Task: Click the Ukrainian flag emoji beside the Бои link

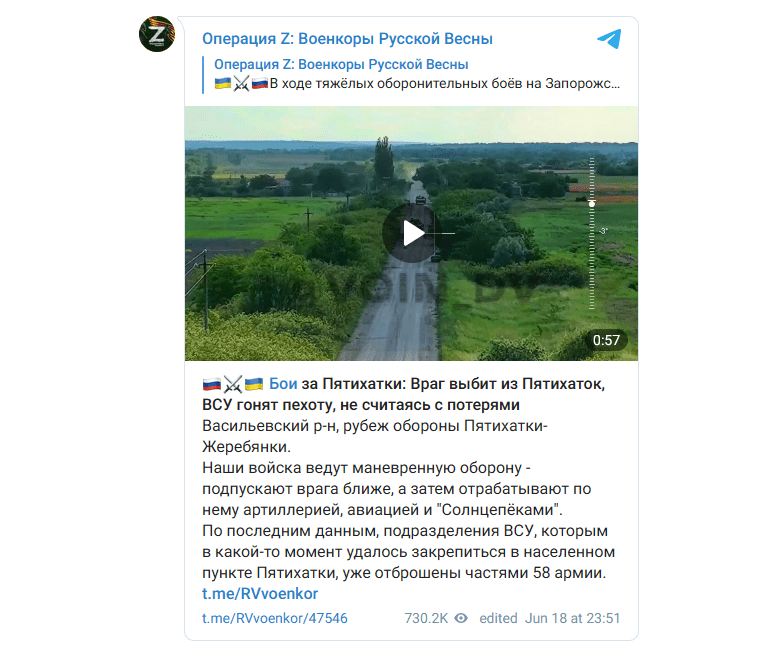Action: 254,384
